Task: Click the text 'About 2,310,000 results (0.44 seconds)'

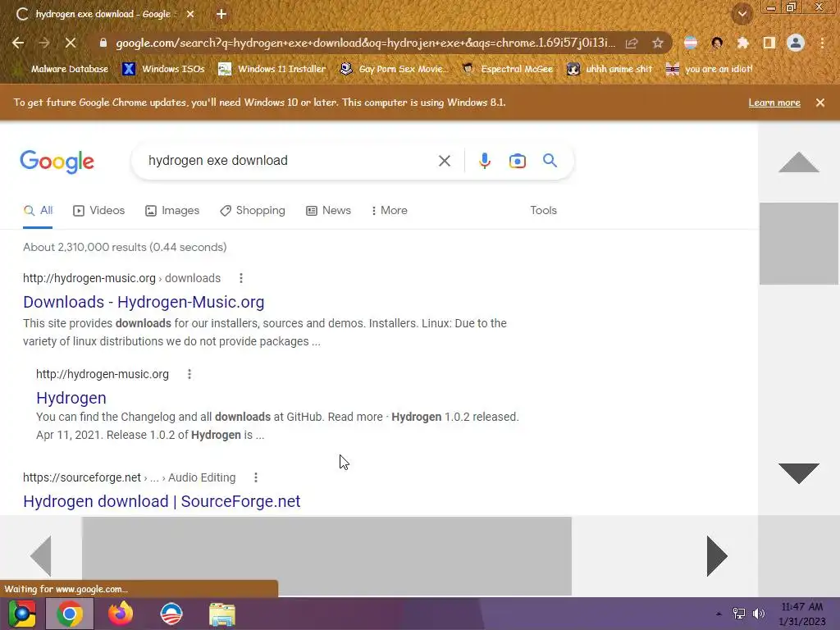Action: (125, 247)
